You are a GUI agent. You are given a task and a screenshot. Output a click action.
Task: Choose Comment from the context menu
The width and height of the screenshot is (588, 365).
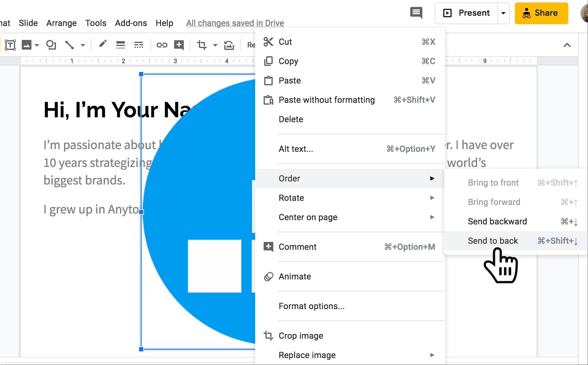click(350, 247)
